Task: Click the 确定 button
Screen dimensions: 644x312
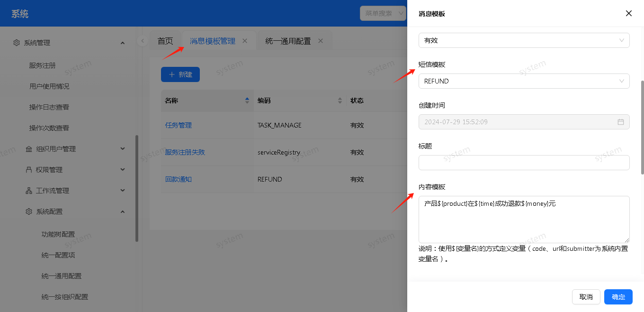Action: [618, 297]
